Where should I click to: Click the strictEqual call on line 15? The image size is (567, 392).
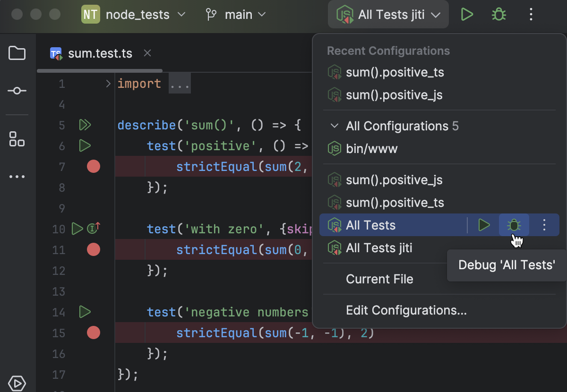217,333
